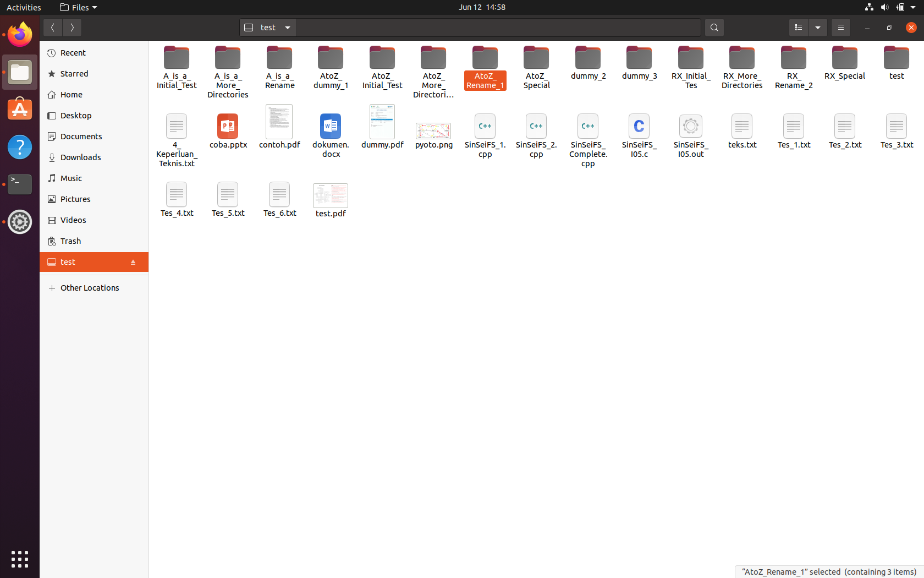
Task: Go forward in navigation history
Action: (72, 28)
